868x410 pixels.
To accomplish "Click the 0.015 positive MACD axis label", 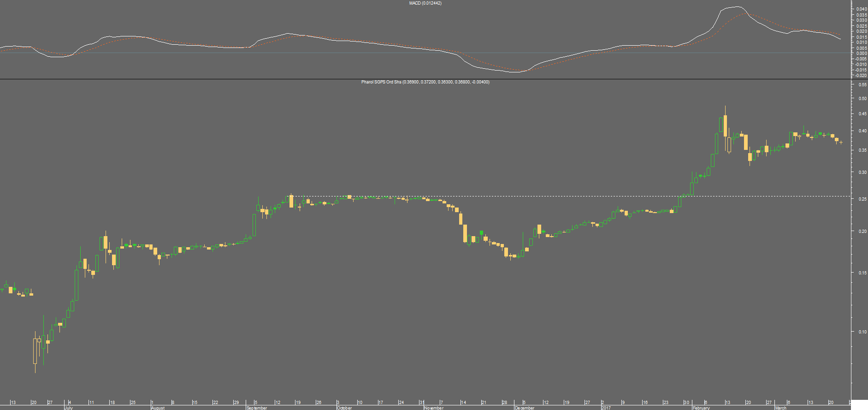I will click(x=861, y=37).
